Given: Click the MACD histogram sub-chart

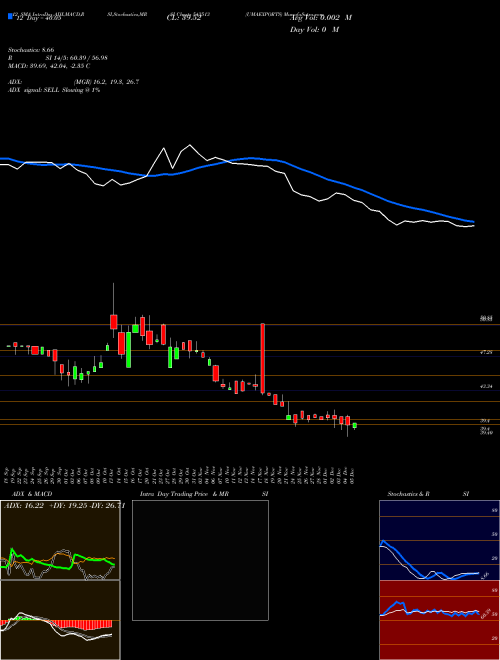Looking at the screenshot, I should [x=60, y=620].
